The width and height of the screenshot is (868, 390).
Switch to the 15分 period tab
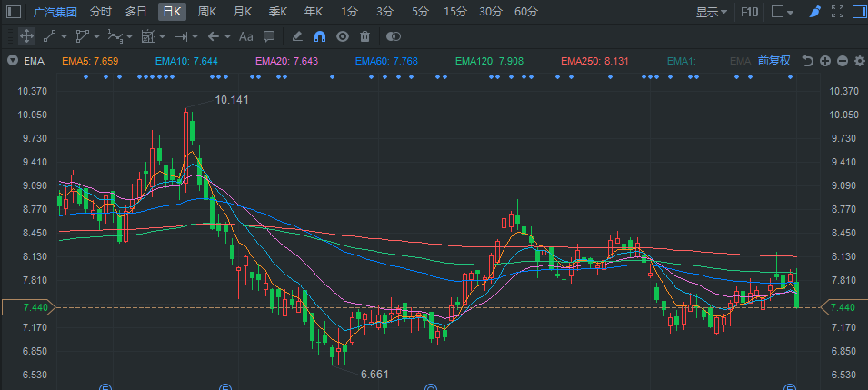(x=455, y=12)
